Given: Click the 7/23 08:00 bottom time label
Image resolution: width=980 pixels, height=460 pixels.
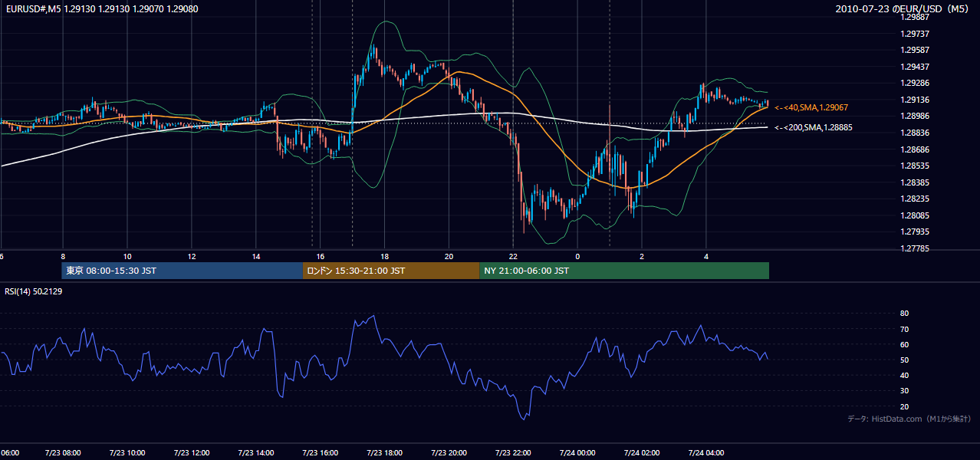Looking at the screenshot, I should point(63,453).
